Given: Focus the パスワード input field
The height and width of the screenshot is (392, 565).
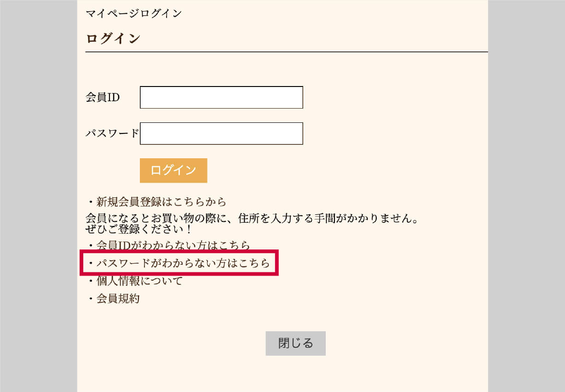Looking at the screenshot, I should [221, 133].
